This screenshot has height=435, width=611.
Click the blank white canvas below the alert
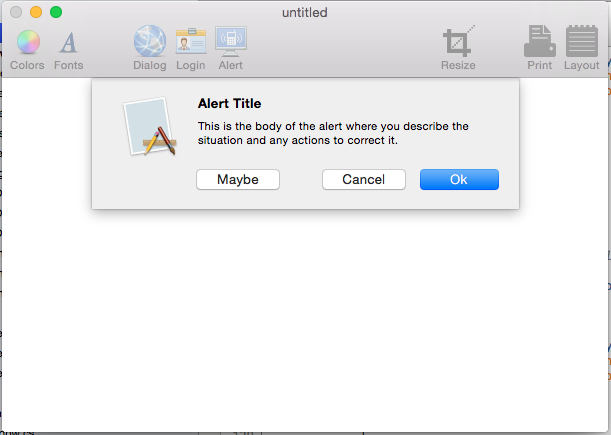305,320
